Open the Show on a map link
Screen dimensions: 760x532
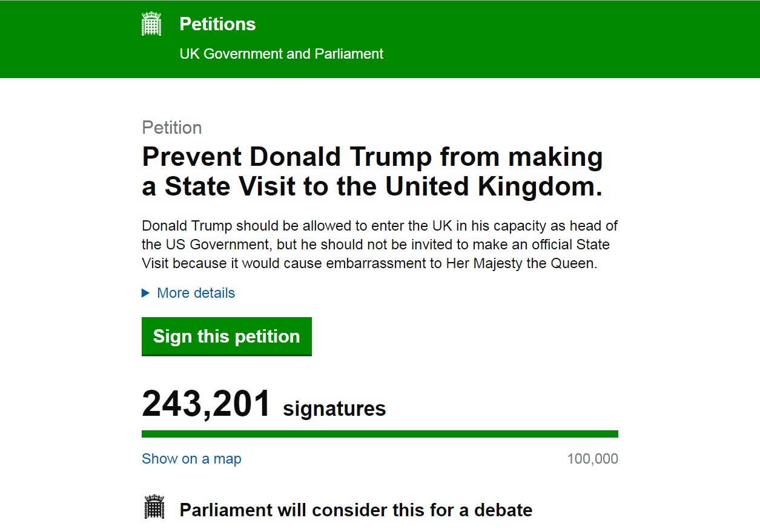(191, 459)
